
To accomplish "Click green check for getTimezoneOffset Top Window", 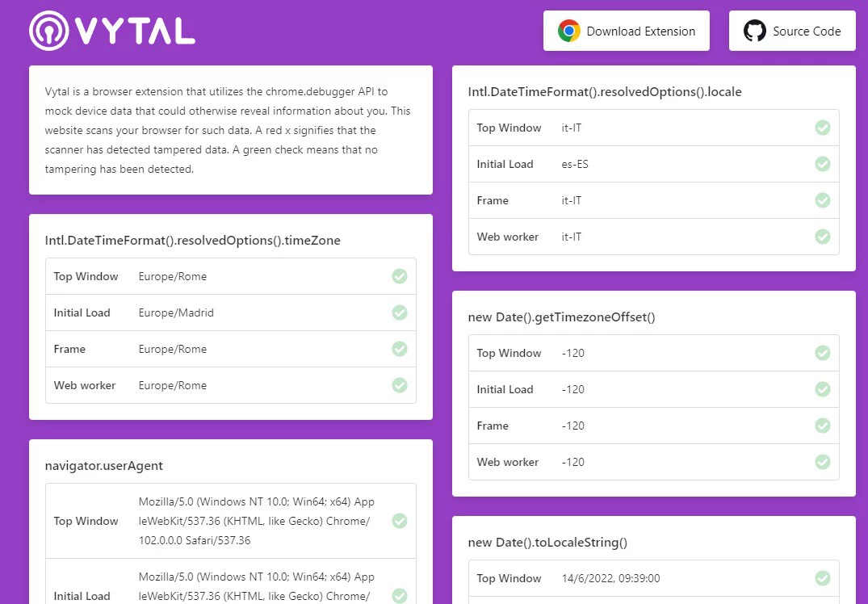I will click(x=823, y=353).
